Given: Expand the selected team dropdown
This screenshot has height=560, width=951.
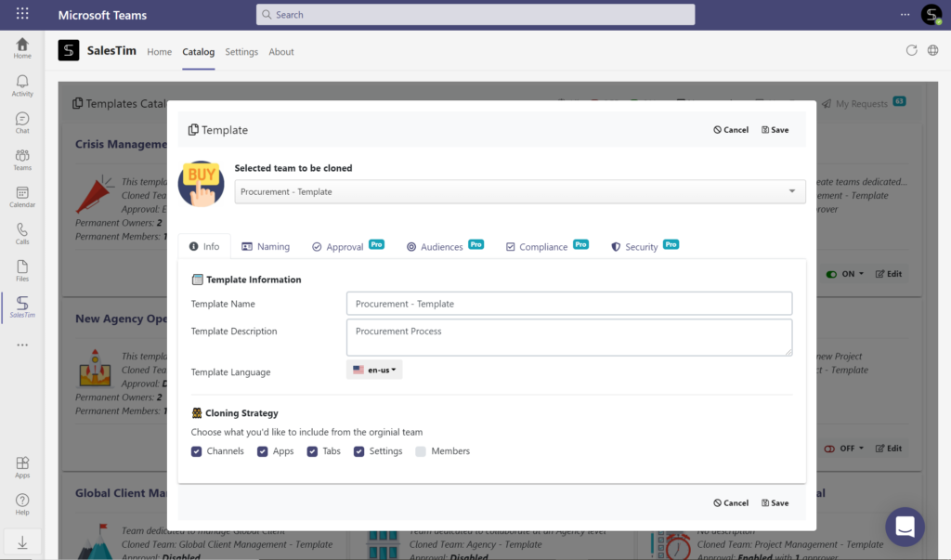Looking at the screenshot, I should pyautogui.click(x=520, y=191).
